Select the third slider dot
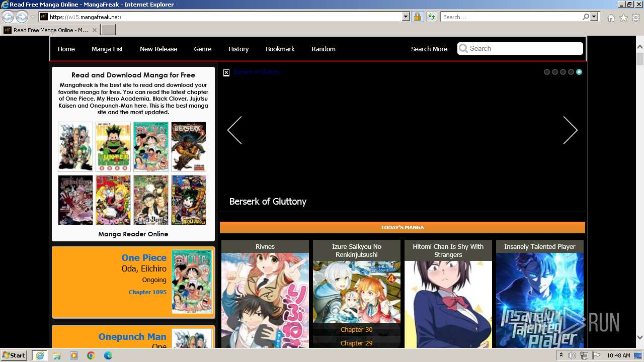This screenshot has height=362, width=644. (x=563, y=72)
